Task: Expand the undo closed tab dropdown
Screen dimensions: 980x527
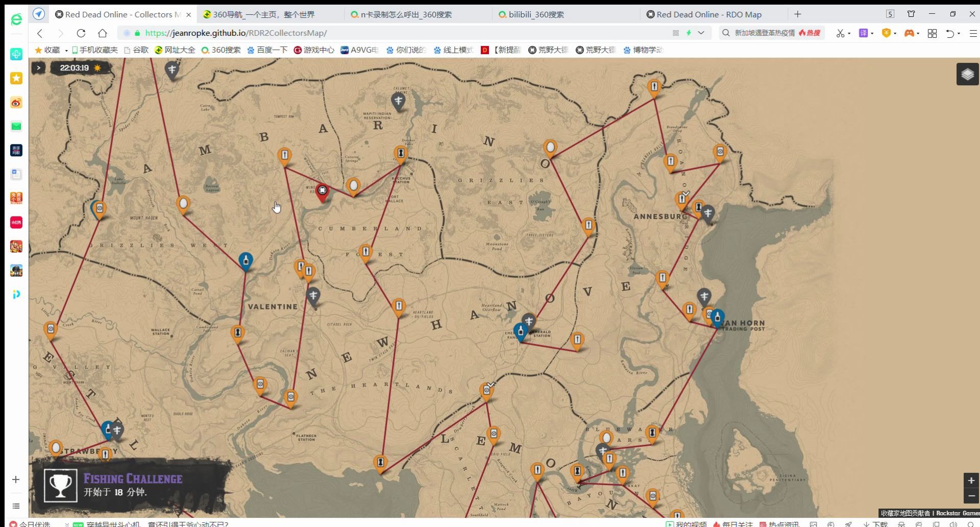Action: pyautogui.click(x=959, y=34)
